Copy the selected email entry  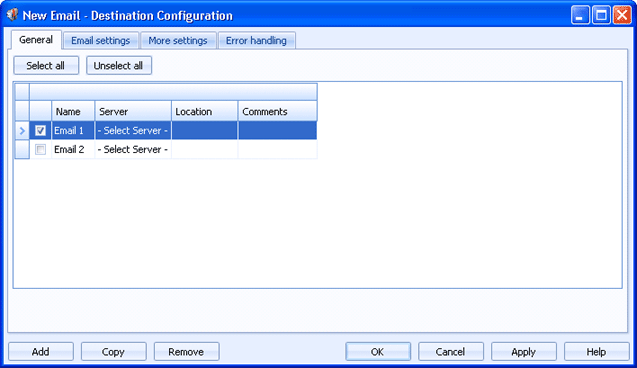tap(113, 351)
